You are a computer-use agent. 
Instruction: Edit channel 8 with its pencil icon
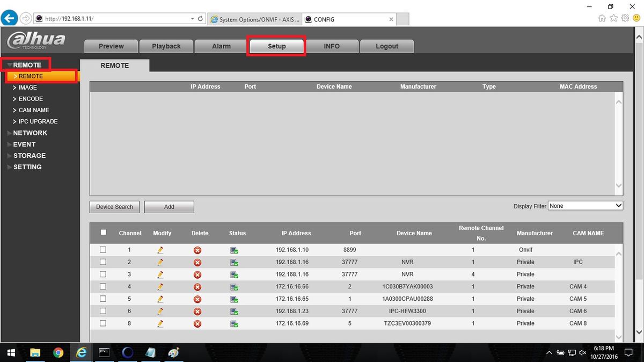click(160, 324)
